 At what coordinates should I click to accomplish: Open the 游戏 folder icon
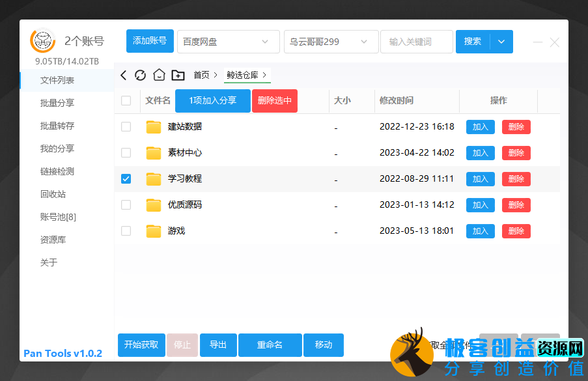154,231
